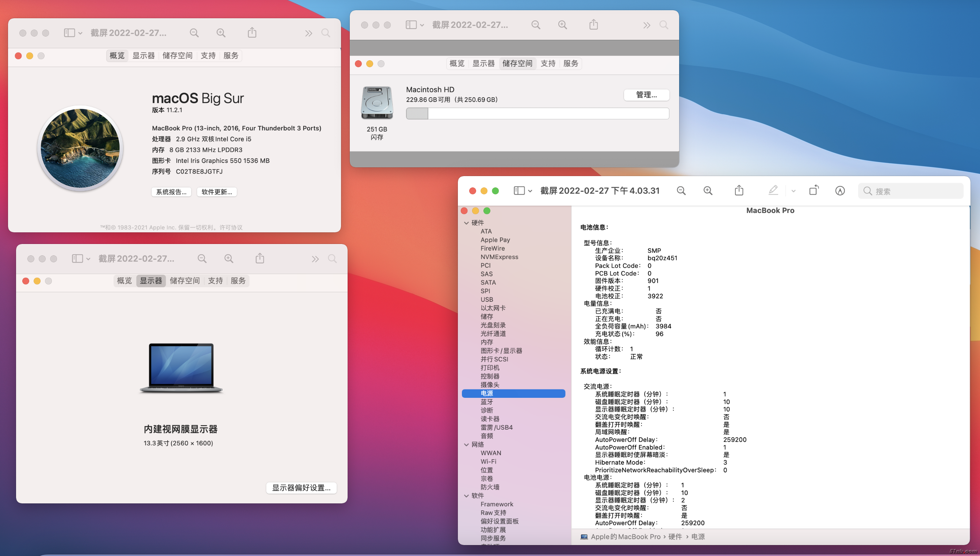This screenshot has height=556, width=980.
Task: Select 服务 tab in Macintosh HD window
Action: 571,64
